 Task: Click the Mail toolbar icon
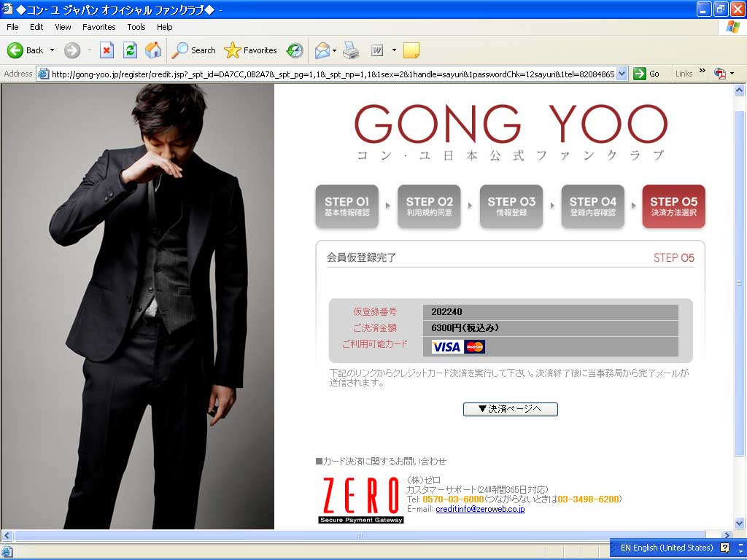point(322,50)
